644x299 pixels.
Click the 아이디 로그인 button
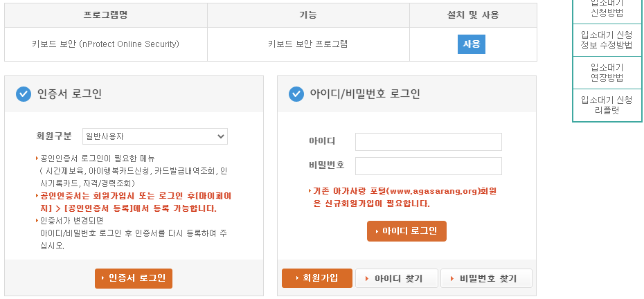406,231
